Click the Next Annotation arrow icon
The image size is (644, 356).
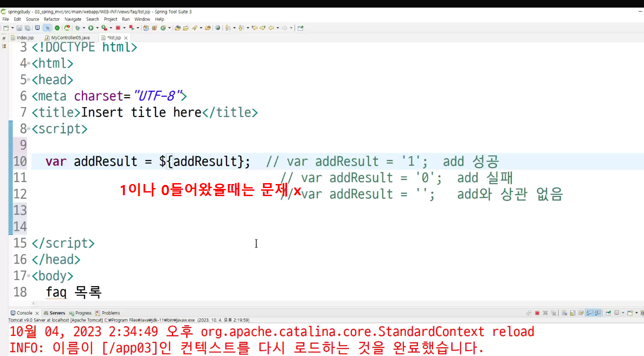(x=227, y=28)
